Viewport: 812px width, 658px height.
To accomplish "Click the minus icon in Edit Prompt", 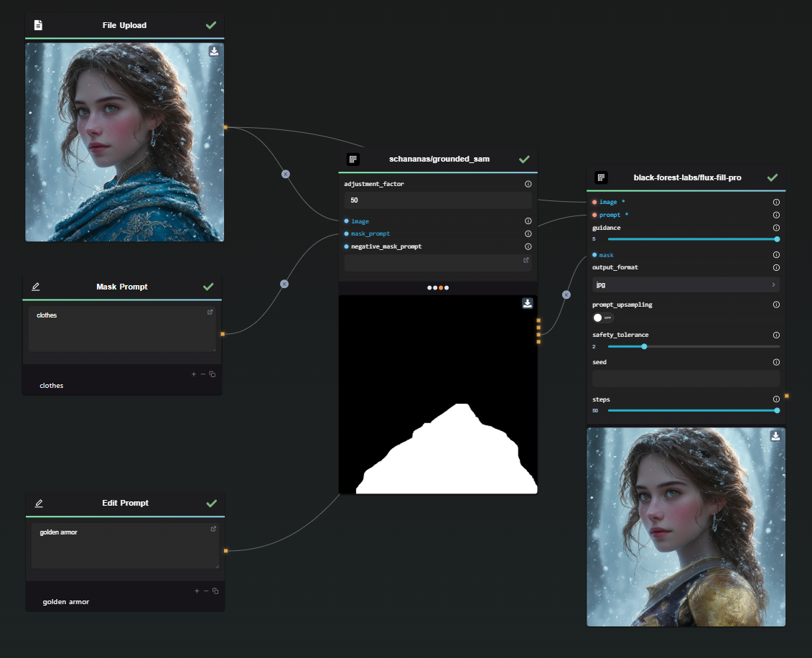I will 206,590.
